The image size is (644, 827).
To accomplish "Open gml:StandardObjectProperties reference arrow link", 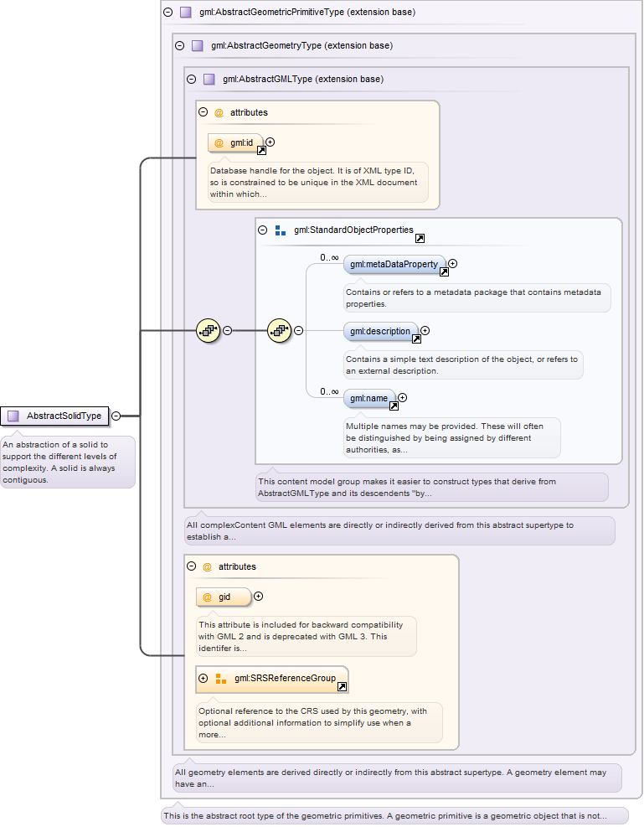I will pyautogui.click(x=420, y=239).
